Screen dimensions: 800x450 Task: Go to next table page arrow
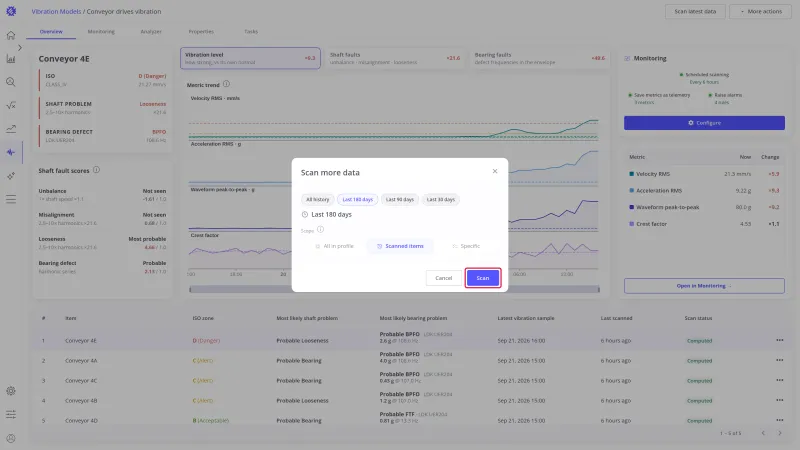(780, 433)
